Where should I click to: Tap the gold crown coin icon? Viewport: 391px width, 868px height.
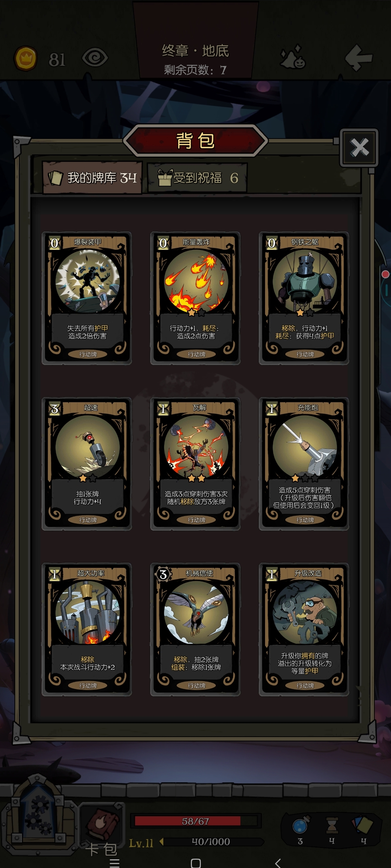click(x=25, y=58)
